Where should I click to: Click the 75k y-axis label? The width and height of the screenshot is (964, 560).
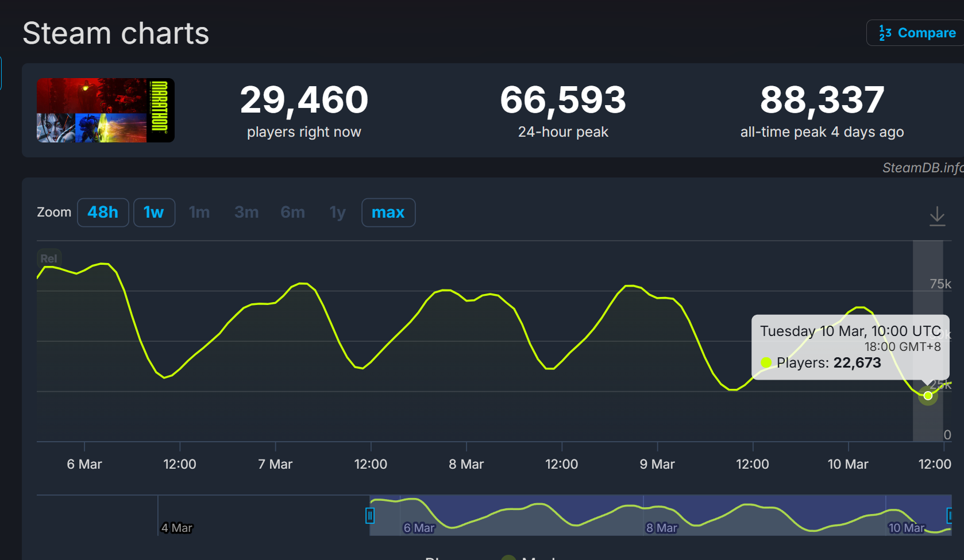pyautogui.click(x=940, y=284)
